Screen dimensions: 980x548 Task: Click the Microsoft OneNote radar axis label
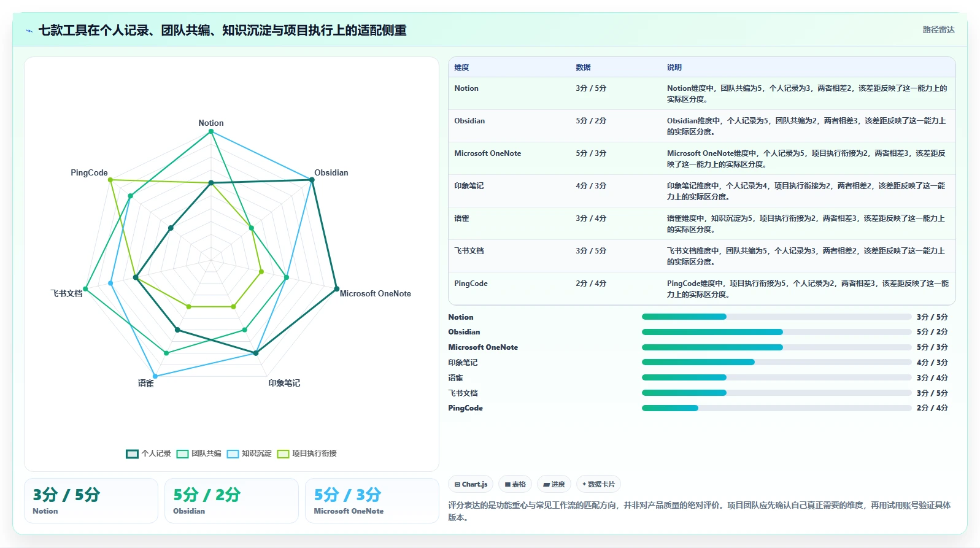point(376,293)
